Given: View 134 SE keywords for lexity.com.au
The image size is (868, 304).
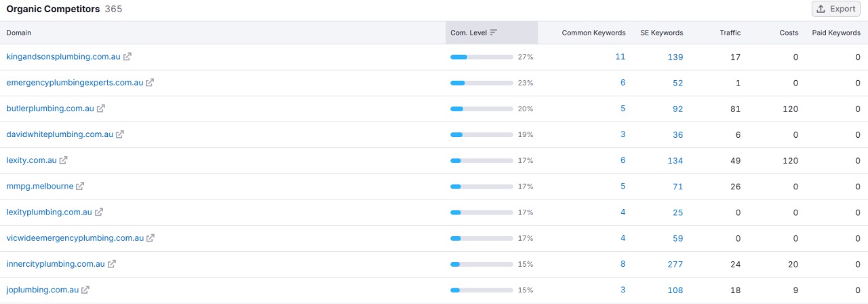Looking at the screenshot, I should (x=675, y=160).
